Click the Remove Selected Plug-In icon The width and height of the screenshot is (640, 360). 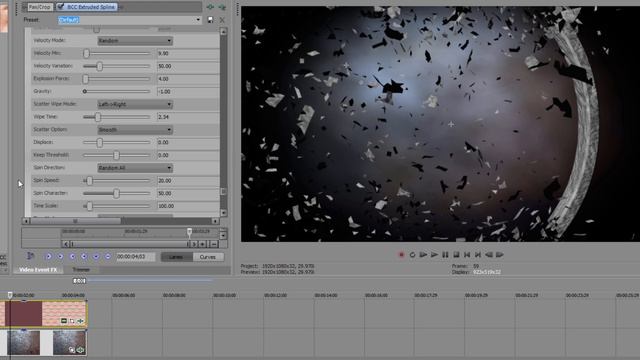coord(222,7)
